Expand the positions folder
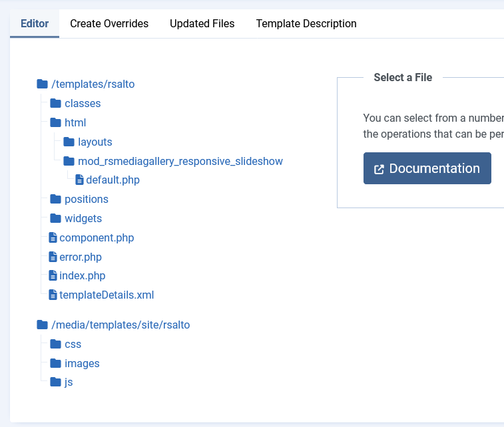Viewport: 504px width, 427px height. (87, 200)
